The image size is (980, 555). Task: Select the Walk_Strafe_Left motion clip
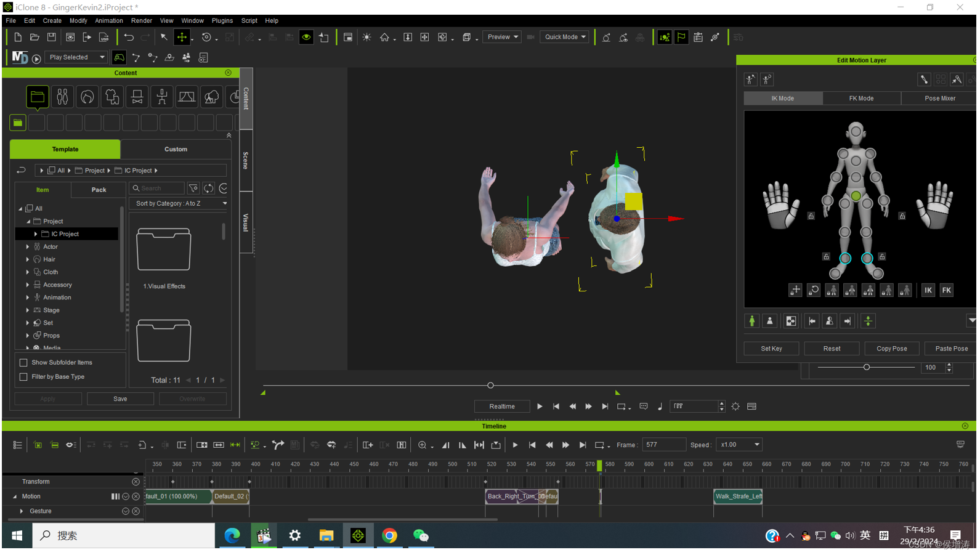tap(738, 496)
